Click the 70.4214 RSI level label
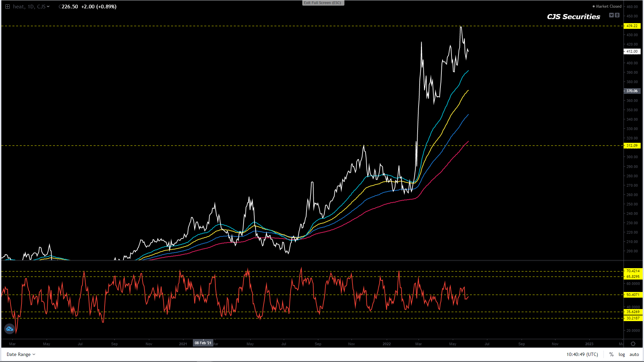The width and height of the screenshot is (644, 362). click(x=633, y=271)
